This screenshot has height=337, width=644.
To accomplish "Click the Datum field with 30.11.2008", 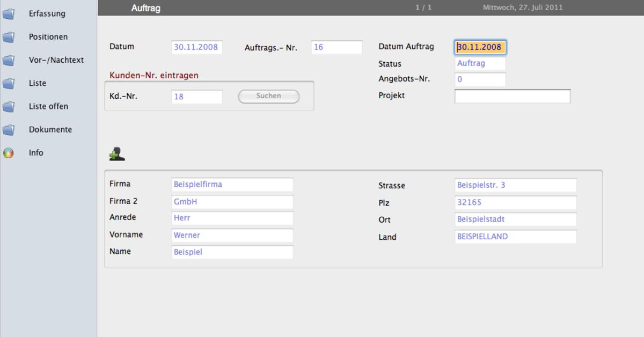I will click(x=197, y=47).
